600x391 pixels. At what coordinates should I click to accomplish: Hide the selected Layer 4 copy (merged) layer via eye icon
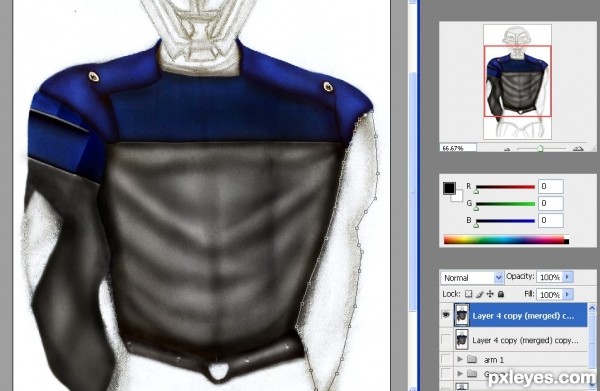tap(446, 315)
